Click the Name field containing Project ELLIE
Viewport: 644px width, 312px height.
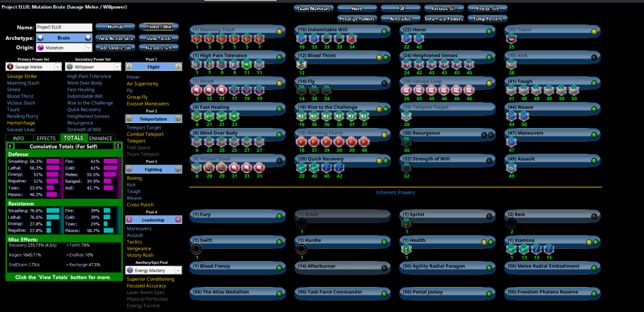click(64, 27)
